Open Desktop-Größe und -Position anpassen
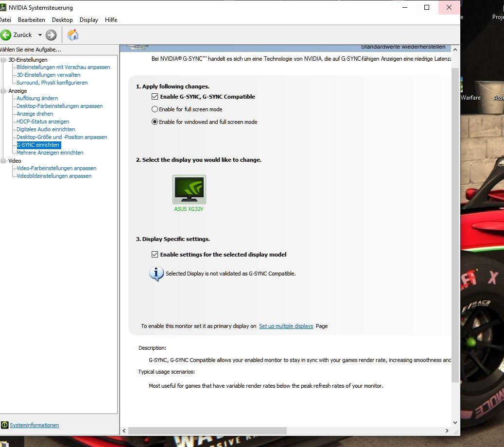This screenshot has height=447, width=504. click(x=62, y=137)
